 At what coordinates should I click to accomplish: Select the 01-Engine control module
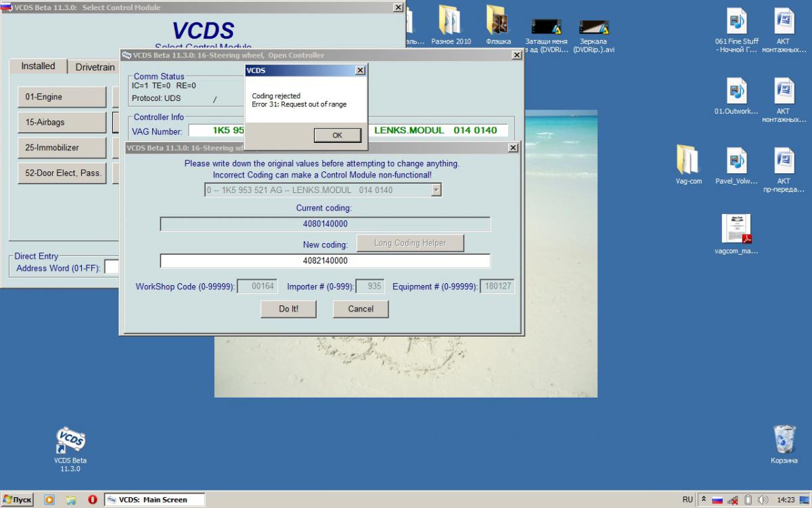(x=62, y=97)
